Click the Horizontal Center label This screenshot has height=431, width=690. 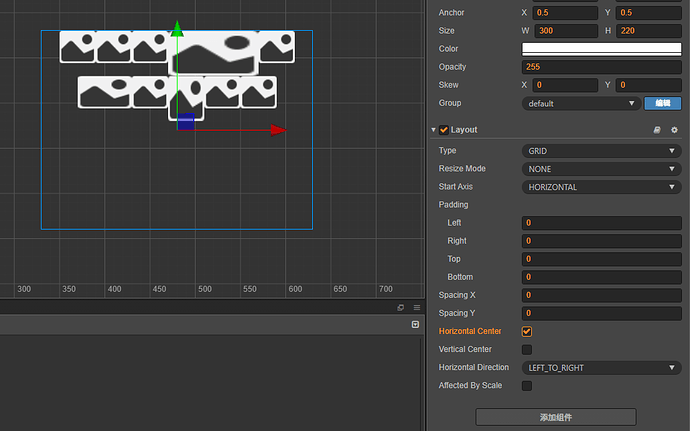(x=470, y=332)
